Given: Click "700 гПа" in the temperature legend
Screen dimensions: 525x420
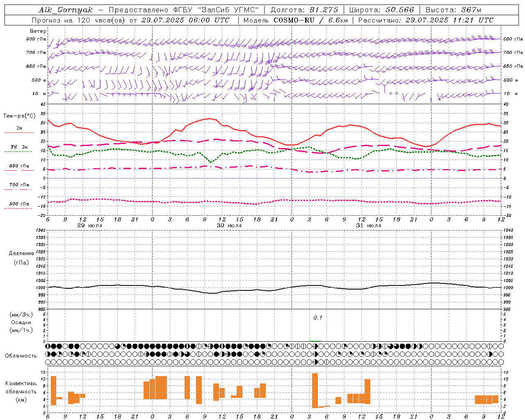Looking at the screenshot, I should [x=19, y=185].
